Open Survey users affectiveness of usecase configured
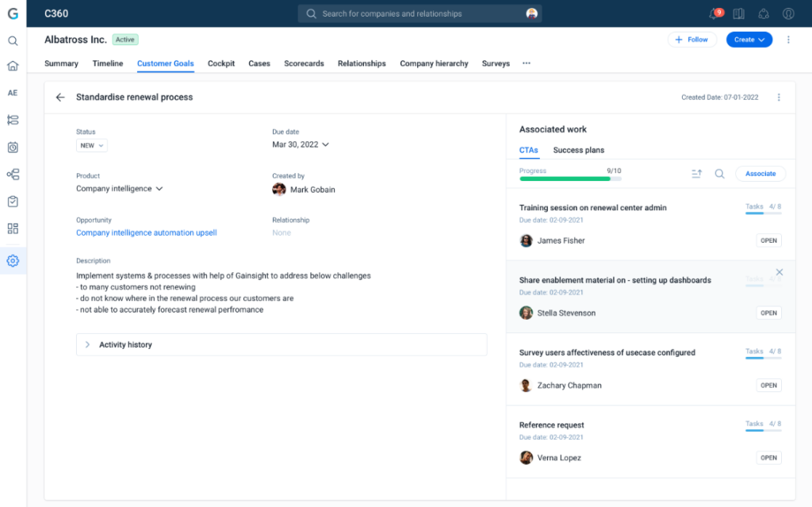 (x=607, y=352)
